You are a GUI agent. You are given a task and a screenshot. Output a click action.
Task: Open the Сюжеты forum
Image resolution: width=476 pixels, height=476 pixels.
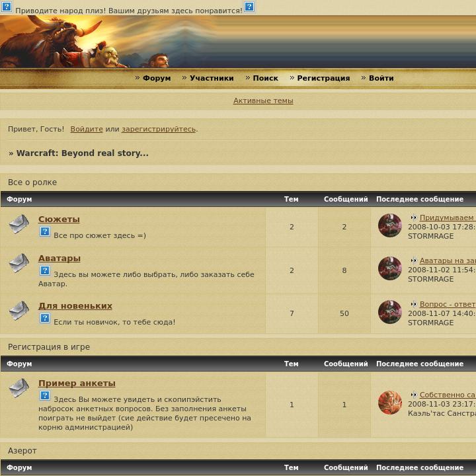[59, 219]
